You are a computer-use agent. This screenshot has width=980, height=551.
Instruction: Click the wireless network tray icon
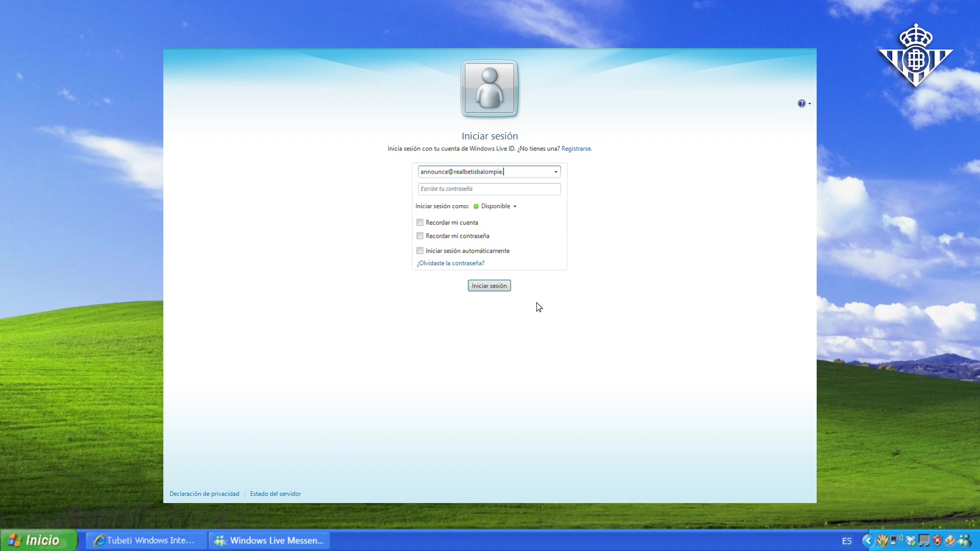pyautogui.click(x=896, y=540)
